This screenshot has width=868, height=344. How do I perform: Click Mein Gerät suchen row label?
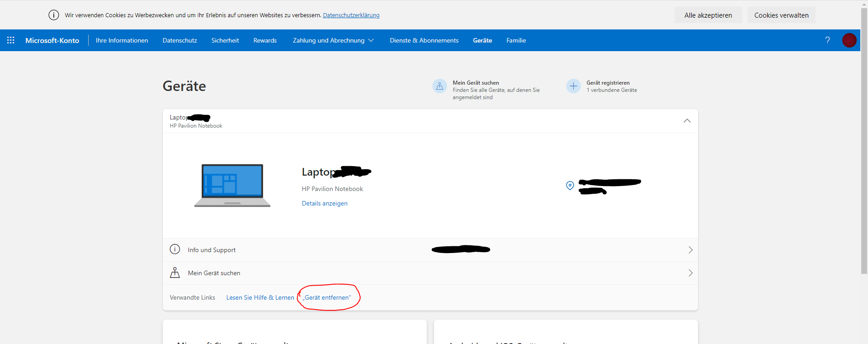coord(214,273)
